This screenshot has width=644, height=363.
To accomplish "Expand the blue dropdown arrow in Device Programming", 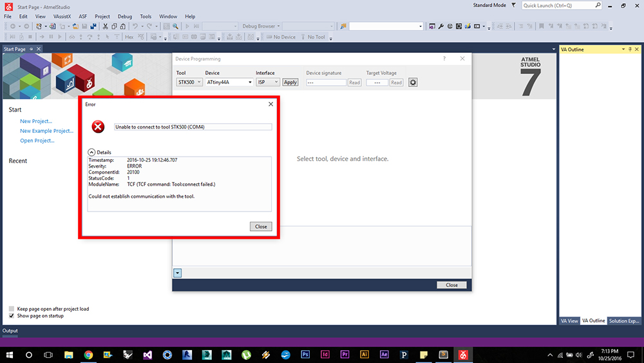I will tap(178, 273).
